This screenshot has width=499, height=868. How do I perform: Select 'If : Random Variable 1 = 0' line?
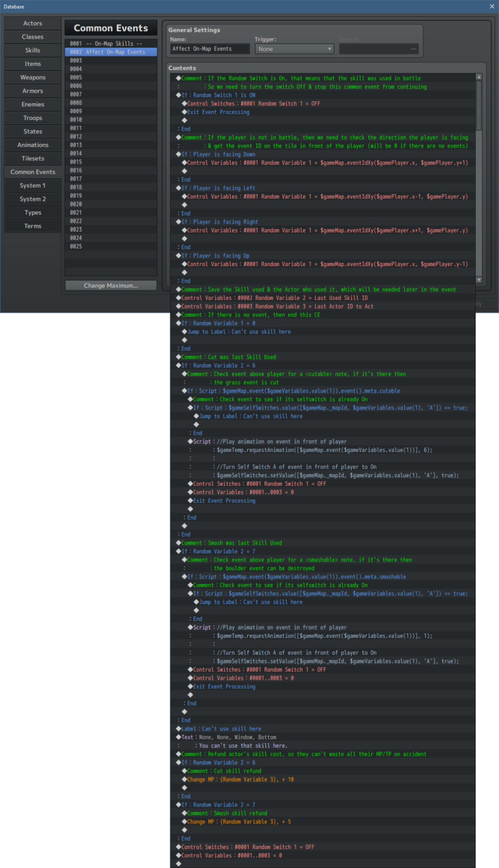click(x=323, y=323)
